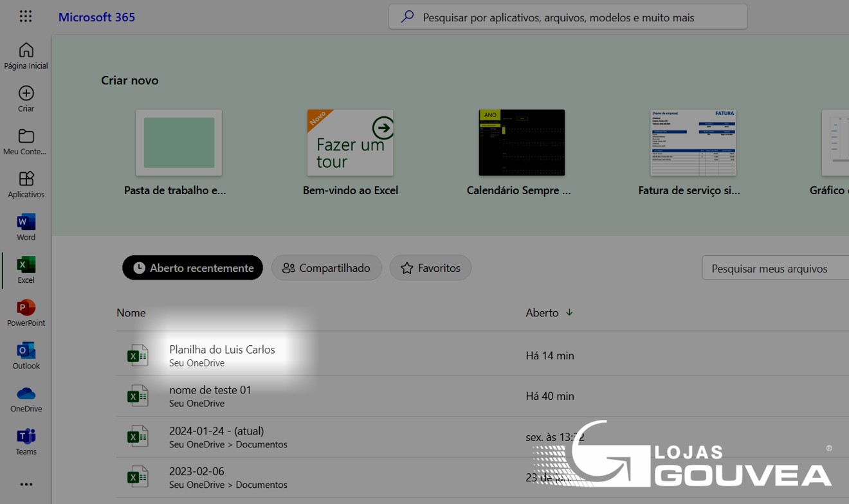Image resolution: width=849 pixels, height=504 pixels.
Task: Click Há 40 min opened time
Action: click(x=550, y=396)
